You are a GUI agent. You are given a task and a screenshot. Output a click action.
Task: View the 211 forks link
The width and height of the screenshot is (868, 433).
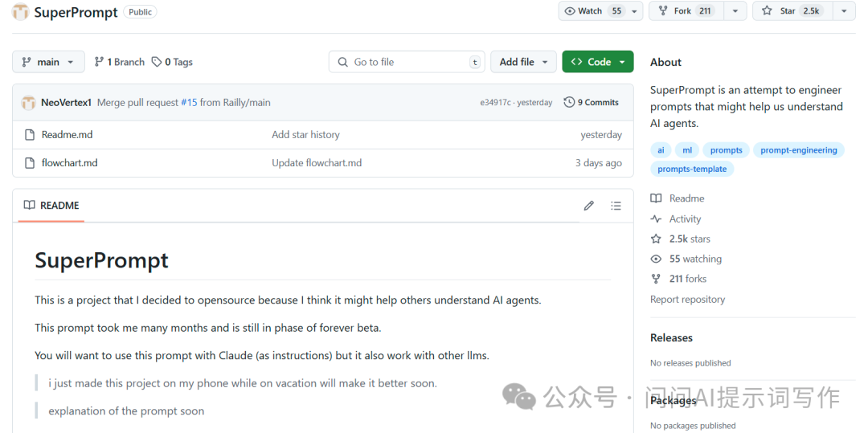687,279
